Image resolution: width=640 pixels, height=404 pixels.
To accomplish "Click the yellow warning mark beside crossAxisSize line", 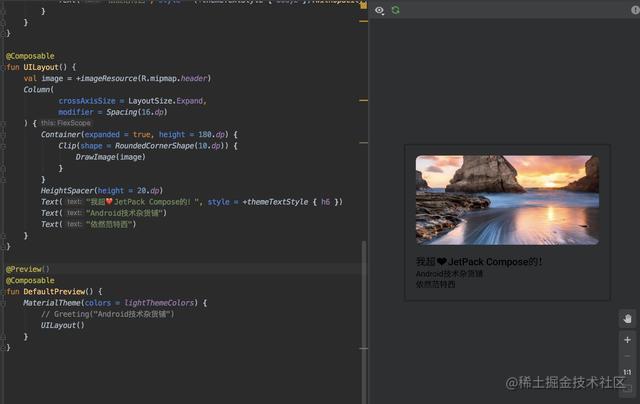I will click(x=363, y=100).
